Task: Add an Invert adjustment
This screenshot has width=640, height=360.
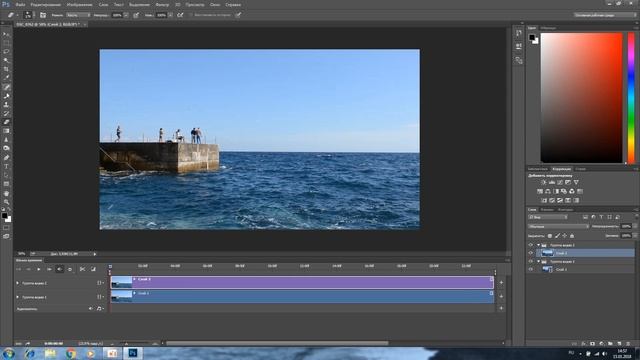Action: click(544, 200)
